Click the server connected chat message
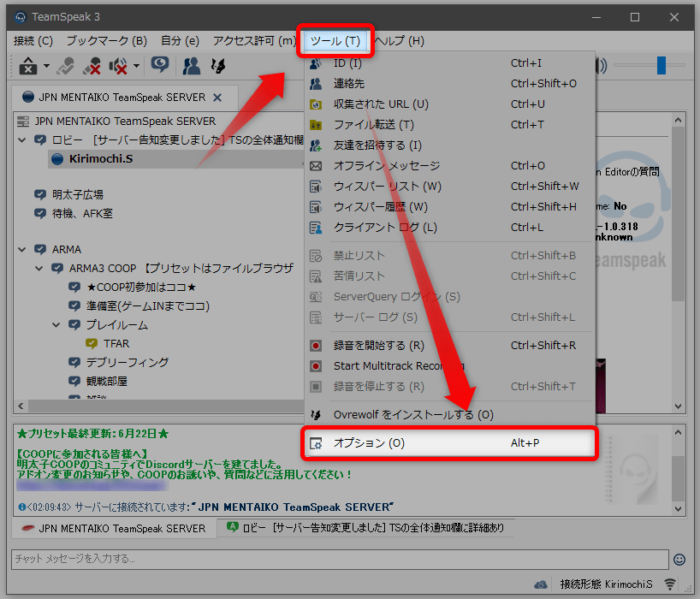Viewport: 700px width, 599px height. coord(205,507)
